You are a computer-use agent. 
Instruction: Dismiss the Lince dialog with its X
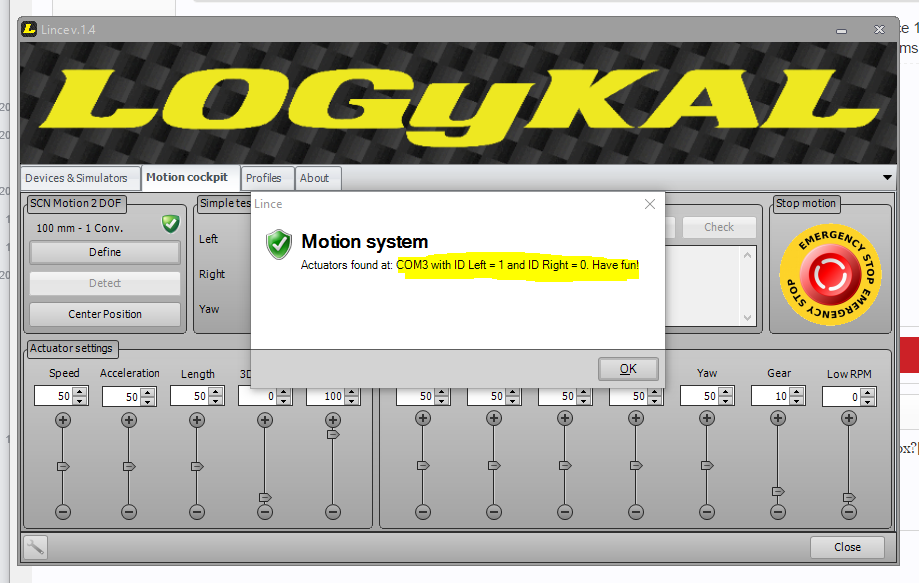[649, 204]
